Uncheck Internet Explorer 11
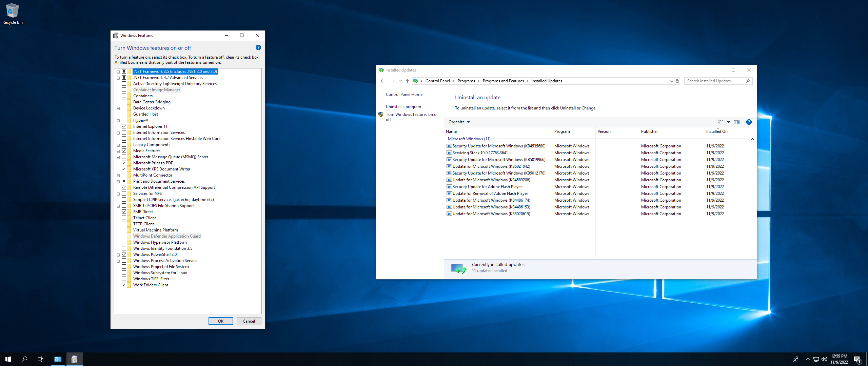The height and width of the screenshot is (366, 868). click(x=124, y=126)
